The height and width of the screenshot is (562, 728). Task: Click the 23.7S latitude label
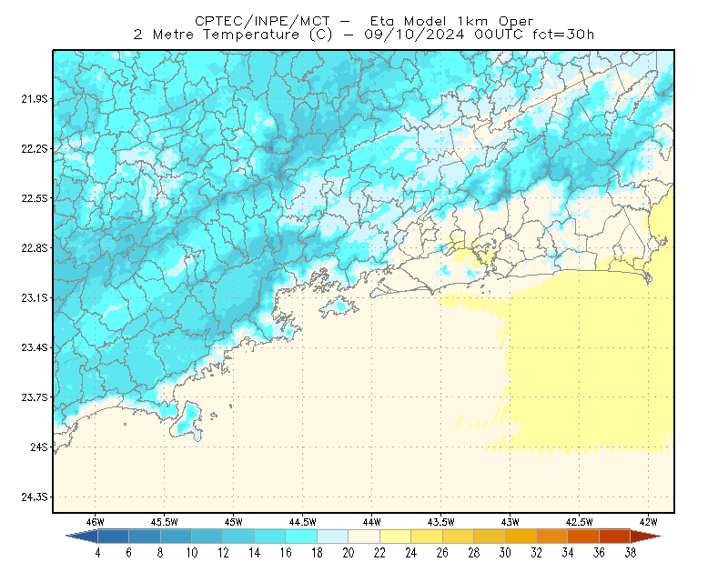tap(35, 397)
